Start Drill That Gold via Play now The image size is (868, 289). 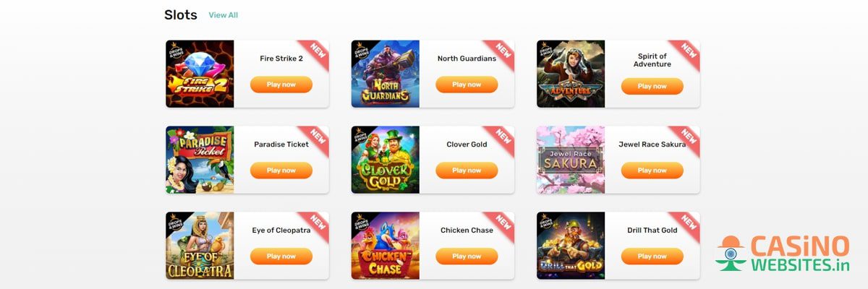click(652, 256)
